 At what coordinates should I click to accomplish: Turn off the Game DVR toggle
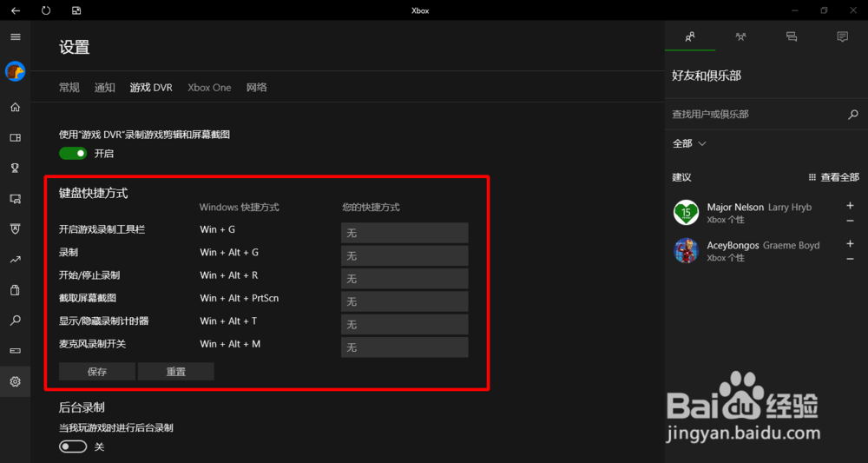point(73,154)
